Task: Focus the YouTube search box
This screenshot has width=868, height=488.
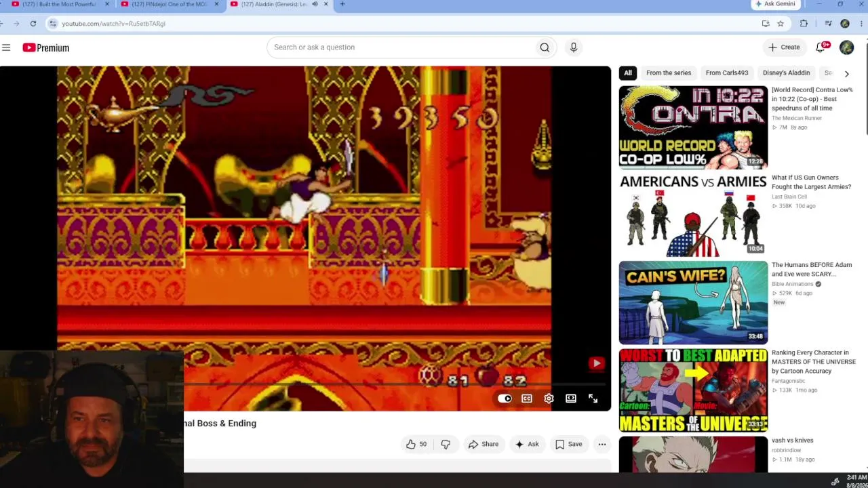Action: point(400,47)
